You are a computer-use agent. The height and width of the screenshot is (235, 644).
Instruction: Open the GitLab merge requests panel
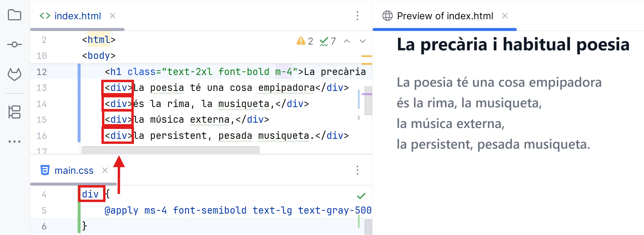click(14, 74)
